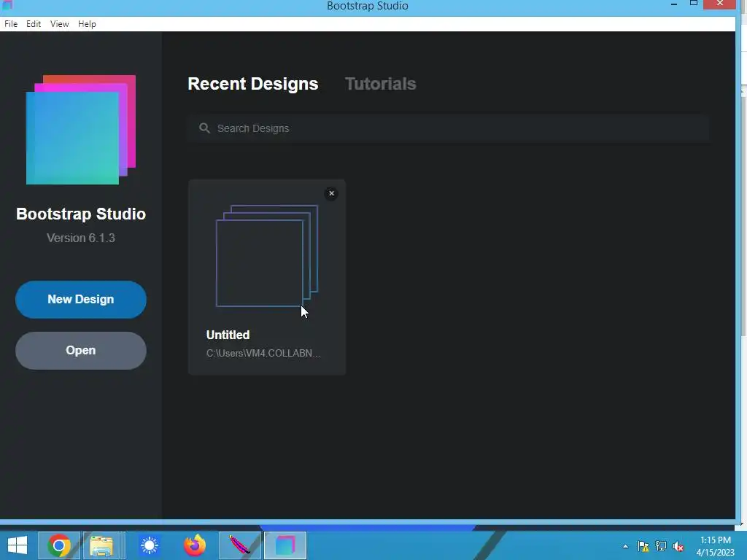This screenshot has width=747, height=560.
Task: Launch Firefox from the taskbar
Action: pos(194,545)
